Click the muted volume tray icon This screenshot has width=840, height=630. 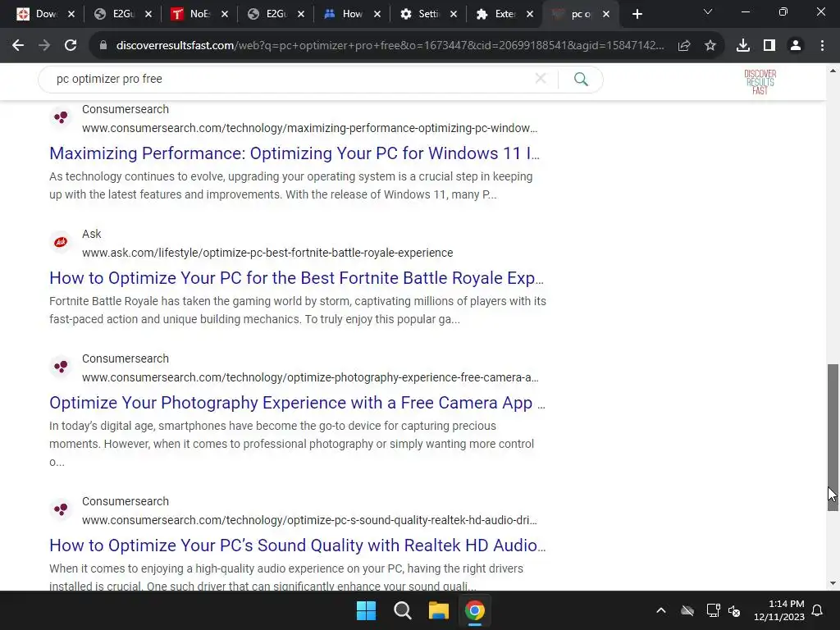(x=734, y=610)
